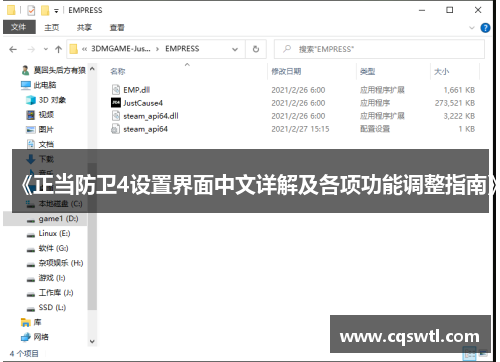Image resolution: width=500 pixels, height=362 pixels.
Task: Click the properties quick access icon
Action: click(x=31, y=10)
